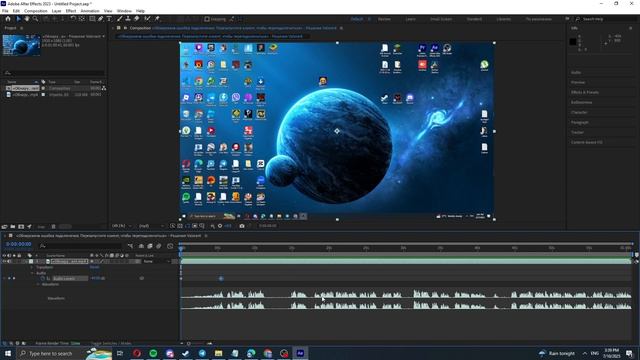Click the Project panel search field

54,73
